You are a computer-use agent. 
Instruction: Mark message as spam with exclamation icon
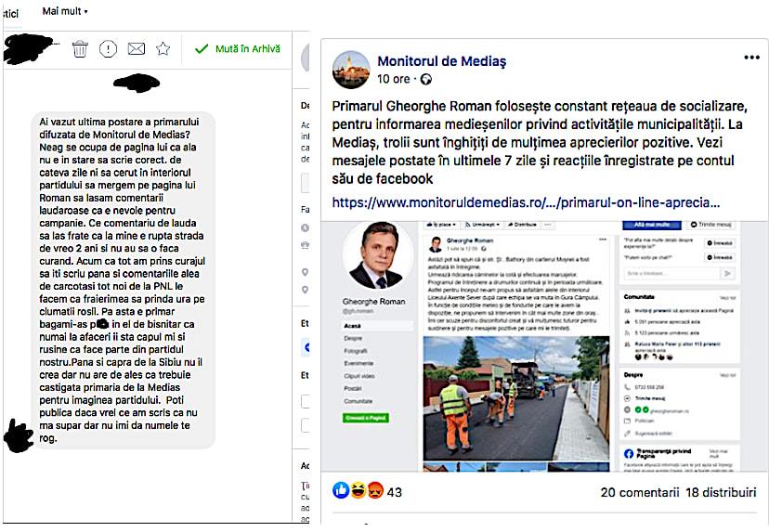[x=108, y=48]
